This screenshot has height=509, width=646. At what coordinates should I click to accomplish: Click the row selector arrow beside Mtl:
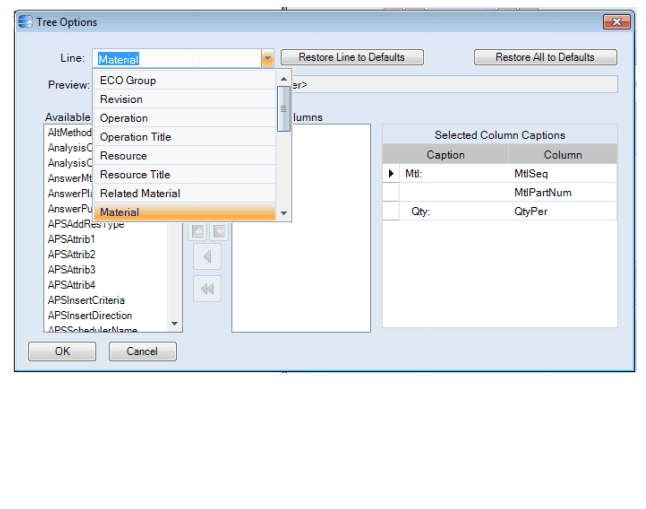[x=391, y=174]
